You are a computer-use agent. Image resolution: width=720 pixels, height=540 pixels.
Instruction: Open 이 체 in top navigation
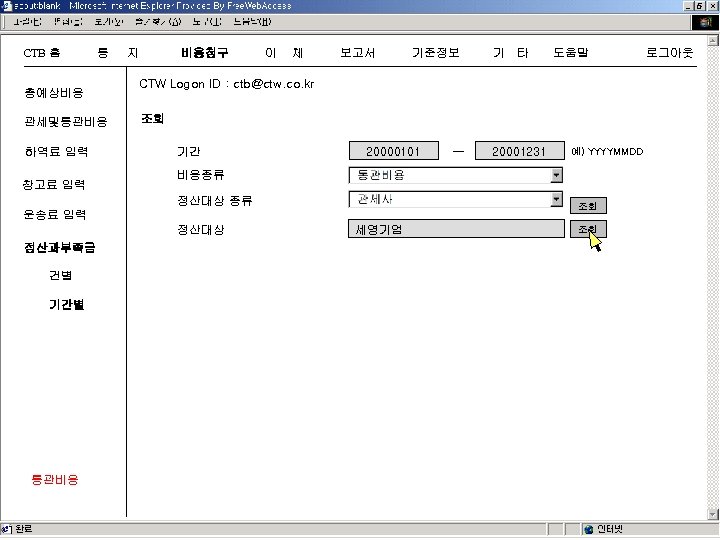(284, 53)
